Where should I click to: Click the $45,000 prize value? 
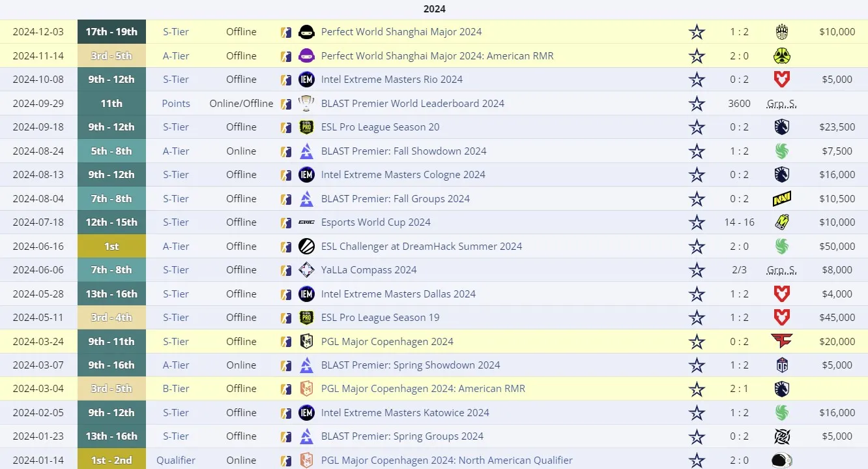pos(837,318)
